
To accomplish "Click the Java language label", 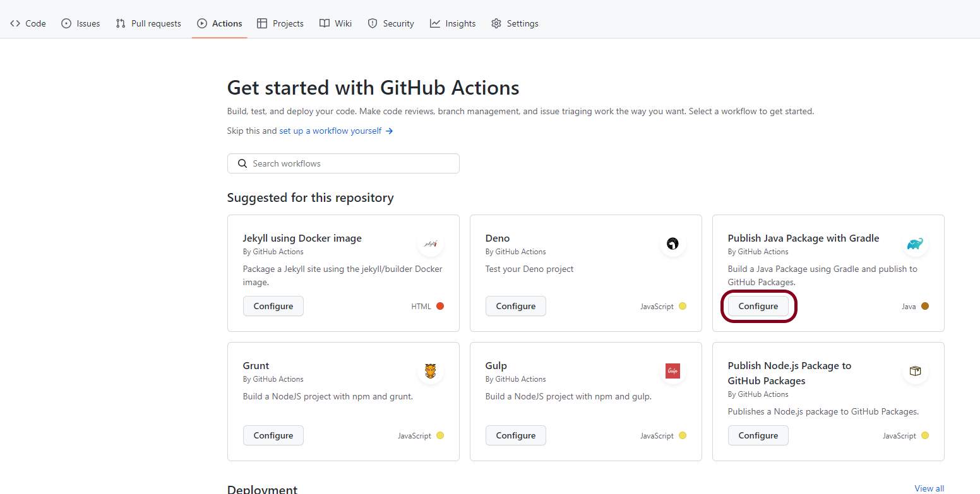I will click(909, 307).
